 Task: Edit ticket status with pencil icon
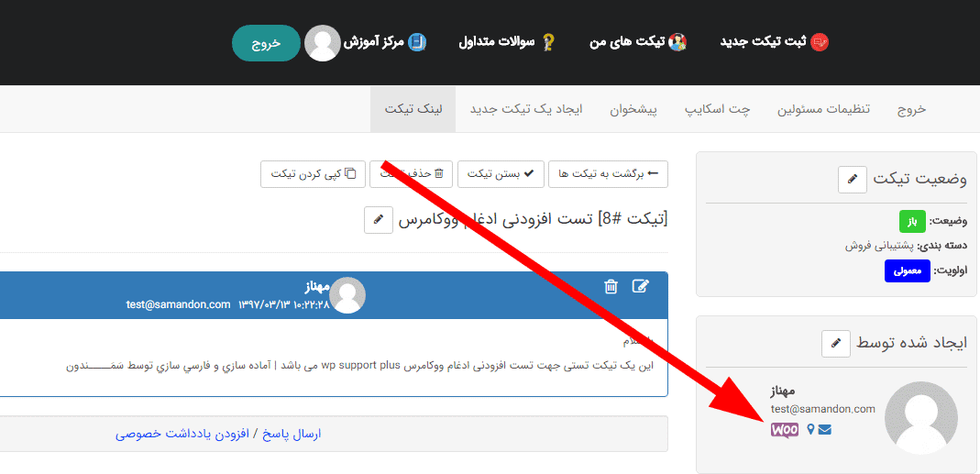pyautogui.click(x=852, y=180)
